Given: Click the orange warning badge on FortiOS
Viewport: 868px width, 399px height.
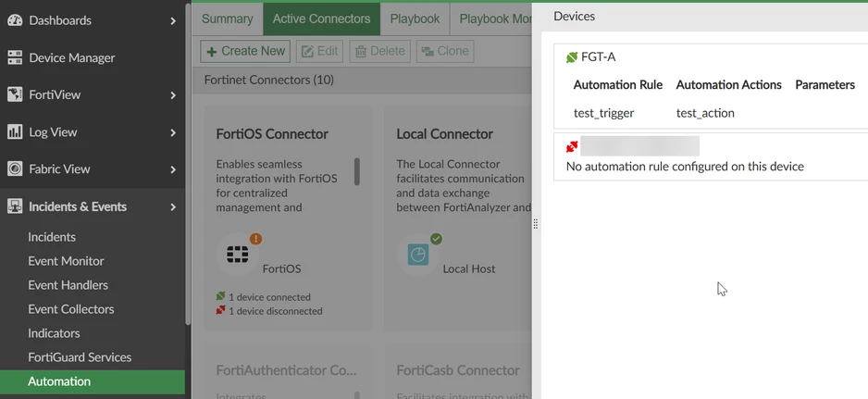Looking at the screenshot, I should coord(255,239).
